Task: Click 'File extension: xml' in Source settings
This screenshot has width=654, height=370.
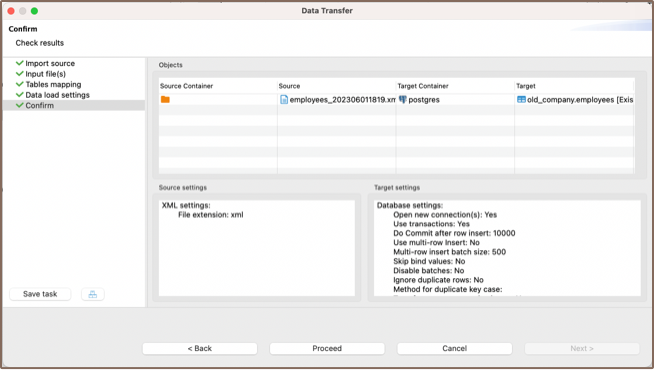Action: 211,215
